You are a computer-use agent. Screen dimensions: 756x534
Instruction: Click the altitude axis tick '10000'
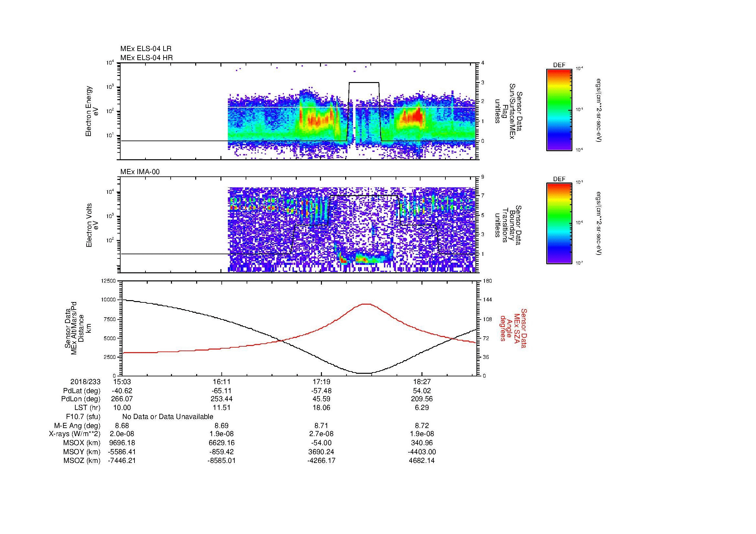[x=109, y=300]
